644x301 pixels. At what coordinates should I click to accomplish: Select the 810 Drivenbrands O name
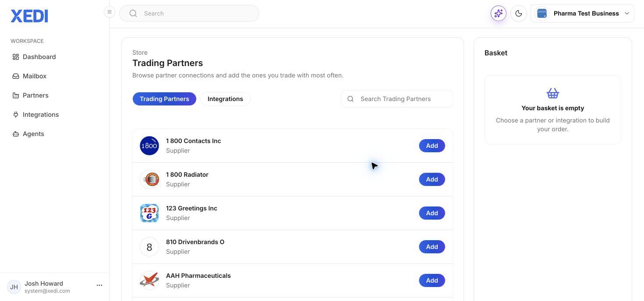pos(195,242)
